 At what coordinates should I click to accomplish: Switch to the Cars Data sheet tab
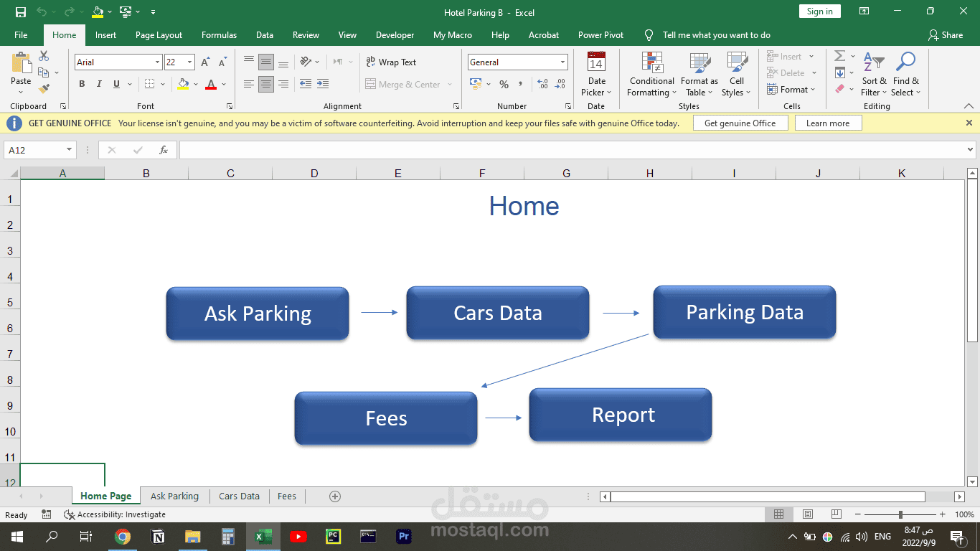pyautogui.click(x=239, y=496)
